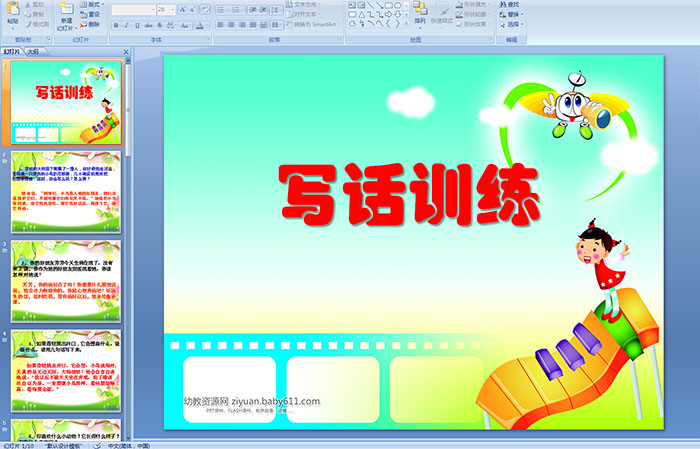Increase font size with the large A
The height and width of the screenshot is (449, 700).
183,9
